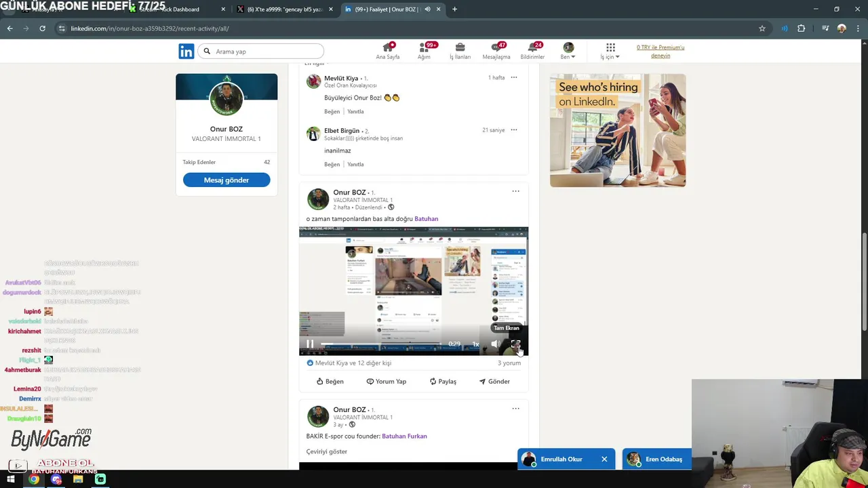The width and height of the screenshot is (868, 488).
Task: View reactions by Mevlüt Kiya ve 12 diğer
Action: click(349, 363)
